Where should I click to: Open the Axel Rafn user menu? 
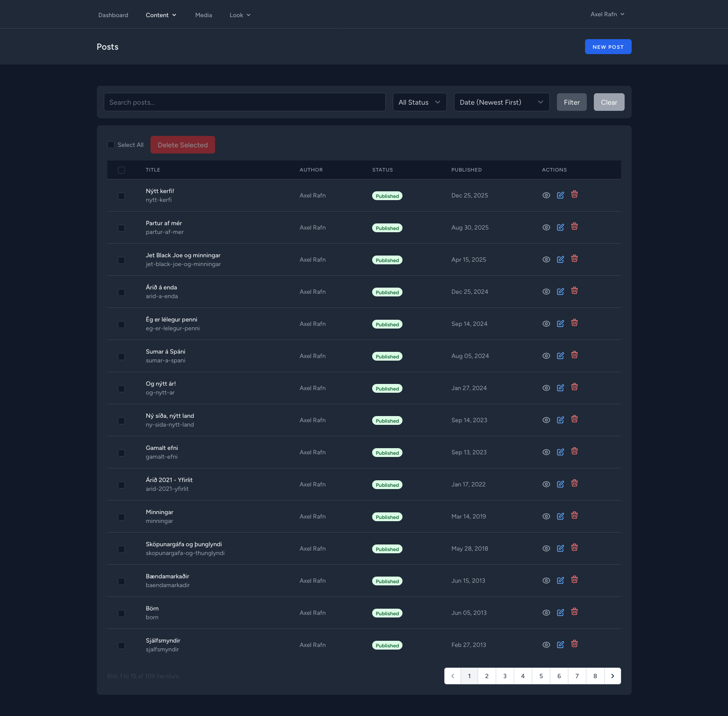click(607, 14)
